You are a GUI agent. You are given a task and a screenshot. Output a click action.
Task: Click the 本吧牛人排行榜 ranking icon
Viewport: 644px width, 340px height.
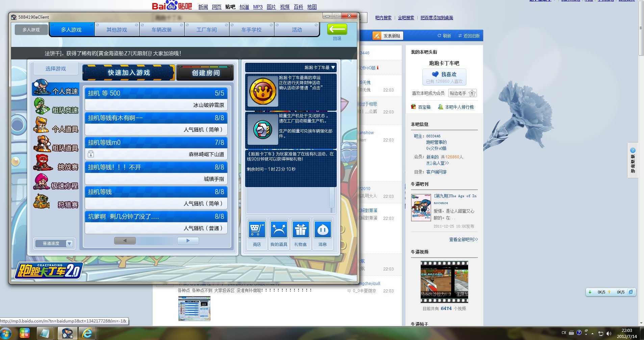coord(440,107)
